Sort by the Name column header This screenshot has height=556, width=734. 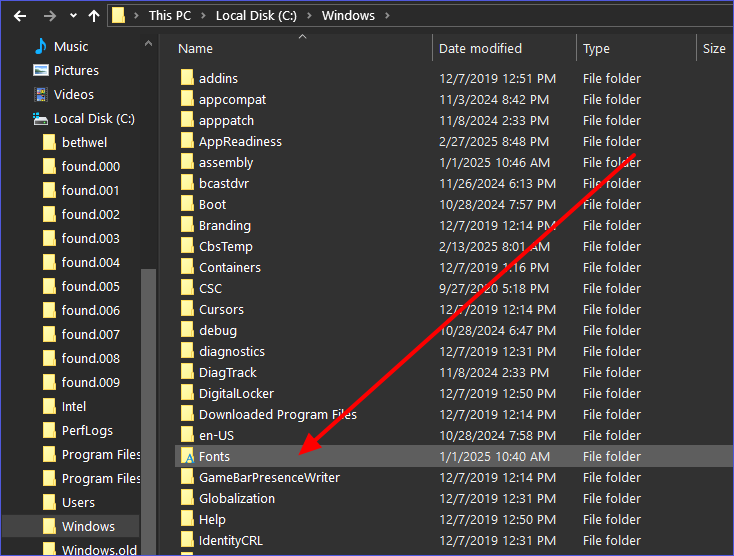(x=195, y=49)
